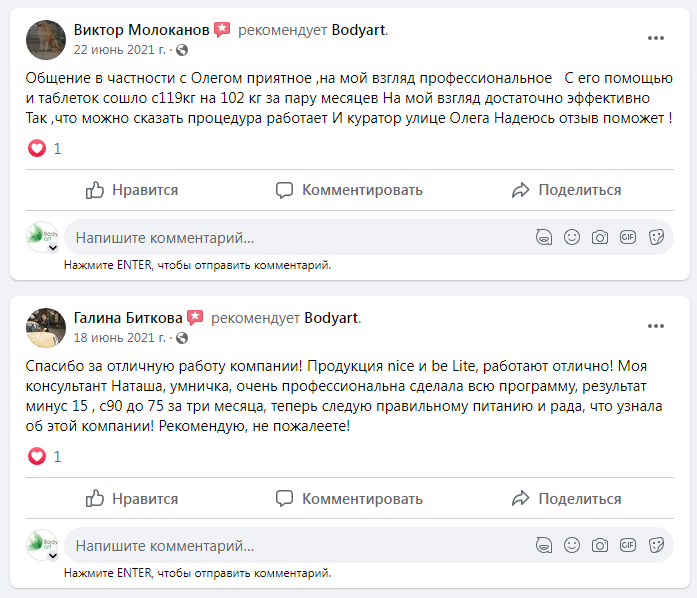Like Виктор Молоканов's review with Нравится
This screenshot has width=697, height=598.
(x=132, y=190)
